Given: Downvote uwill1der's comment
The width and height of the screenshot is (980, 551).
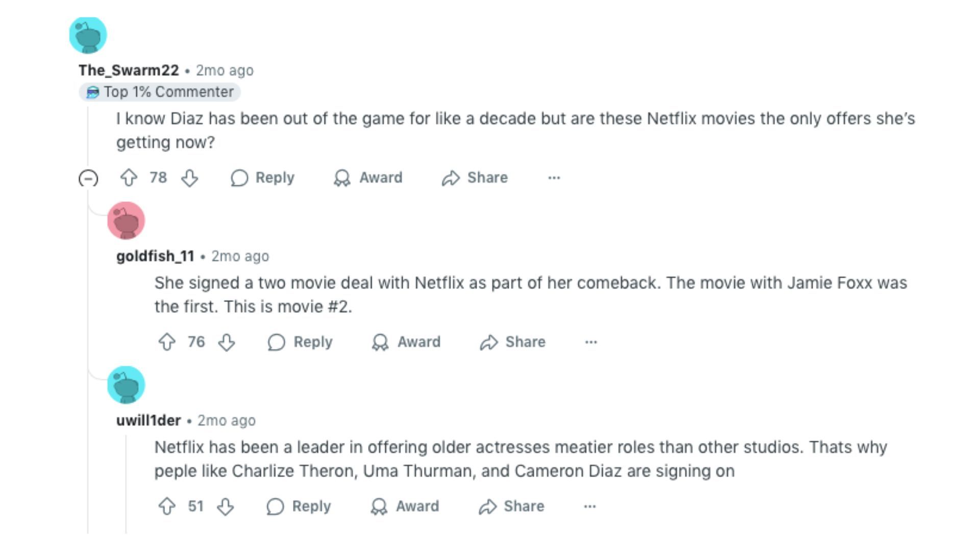Looking at the screenshot, I should coord(226,507).
